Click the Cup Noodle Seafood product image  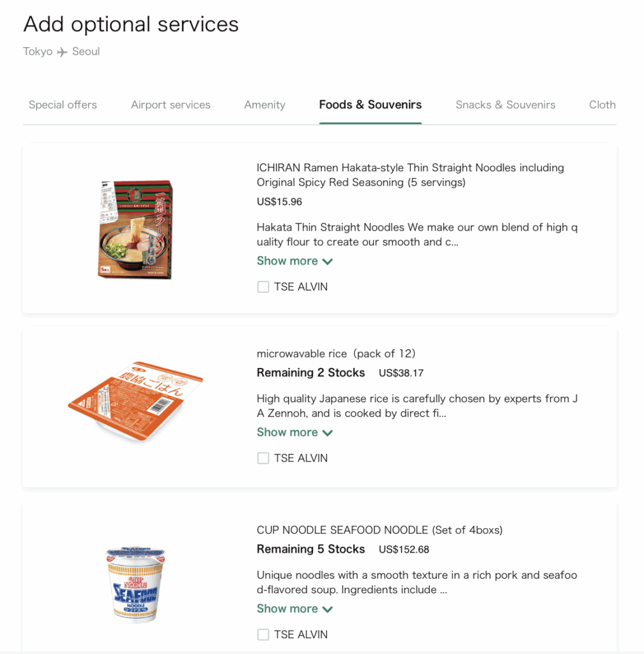[135, 584]
